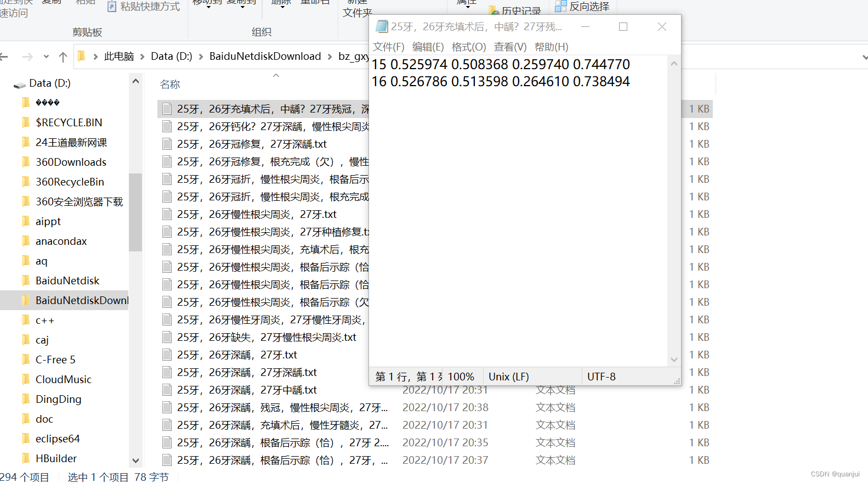Click the navigation pane scrollbar thumb
868x483 pixels.
[x=135, y=212]
